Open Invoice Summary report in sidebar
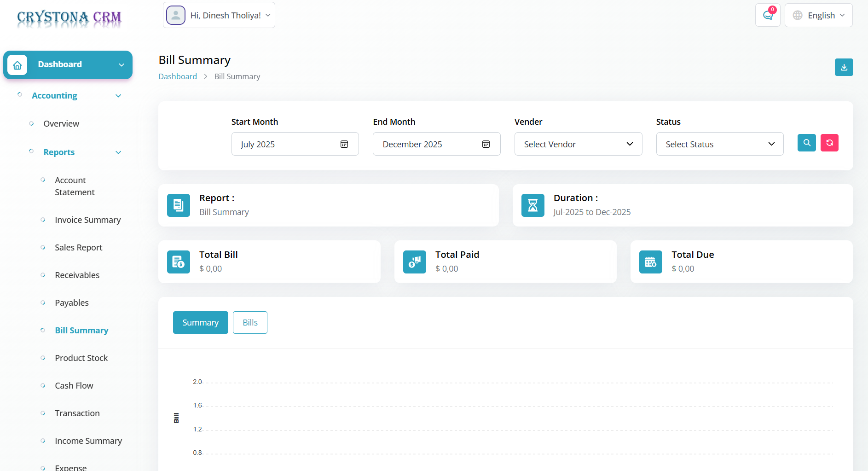Viewport: 868px width, 471px height. coord(87,220)
